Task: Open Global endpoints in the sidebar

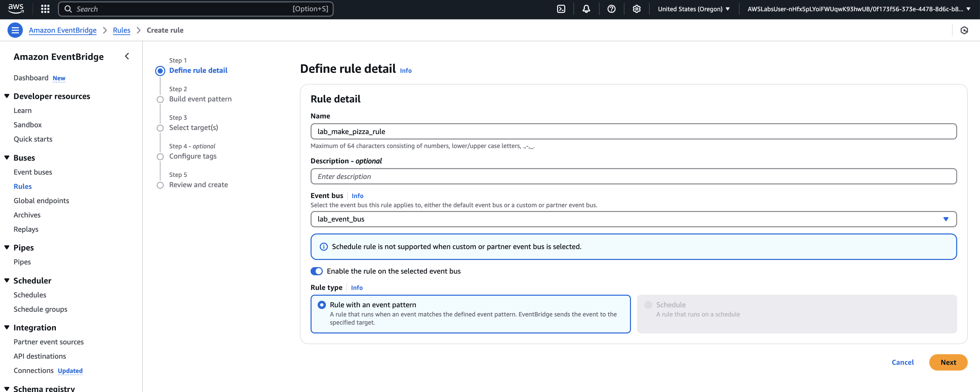Action: tap(41, 200)
